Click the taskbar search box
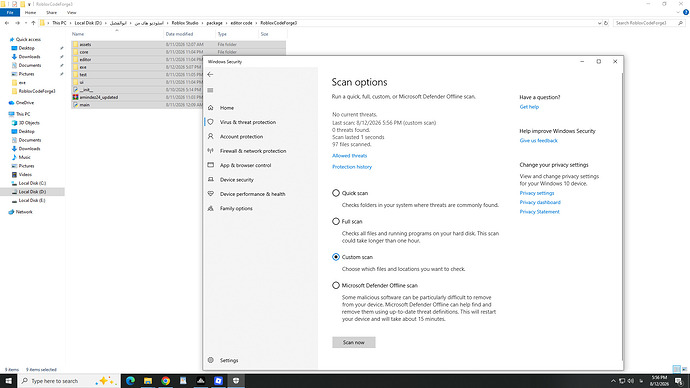This screenshot has height=388, width=690. pos(69,381)
